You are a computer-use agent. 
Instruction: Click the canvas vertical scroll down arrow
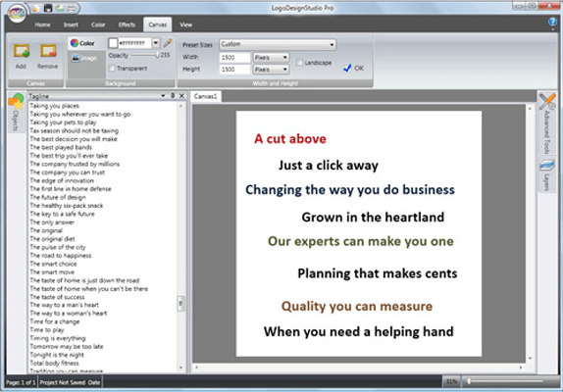[x=530, y=359]
